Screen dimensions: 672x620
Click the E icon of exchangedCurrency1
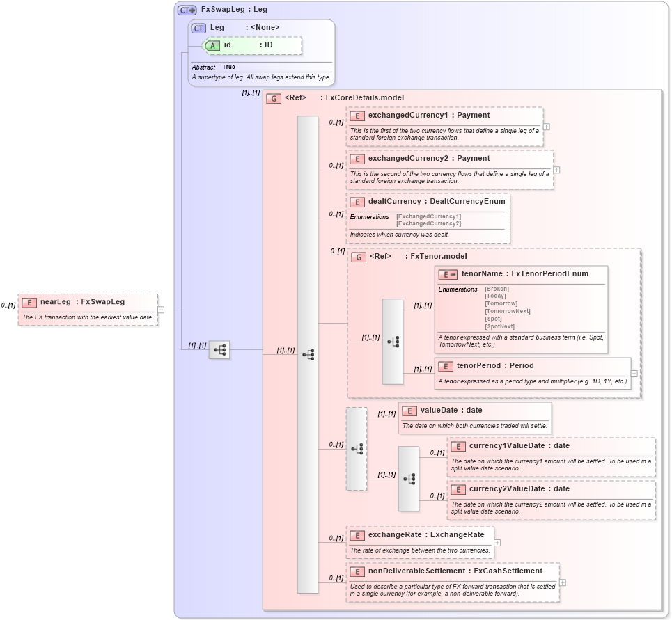coord(357,116)
